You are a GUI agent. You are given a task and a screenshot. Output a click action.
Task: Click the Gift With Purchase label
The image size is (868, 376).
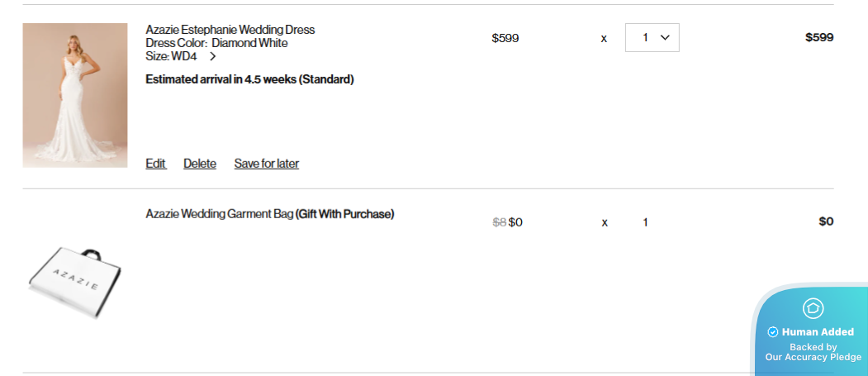[345, 214]
